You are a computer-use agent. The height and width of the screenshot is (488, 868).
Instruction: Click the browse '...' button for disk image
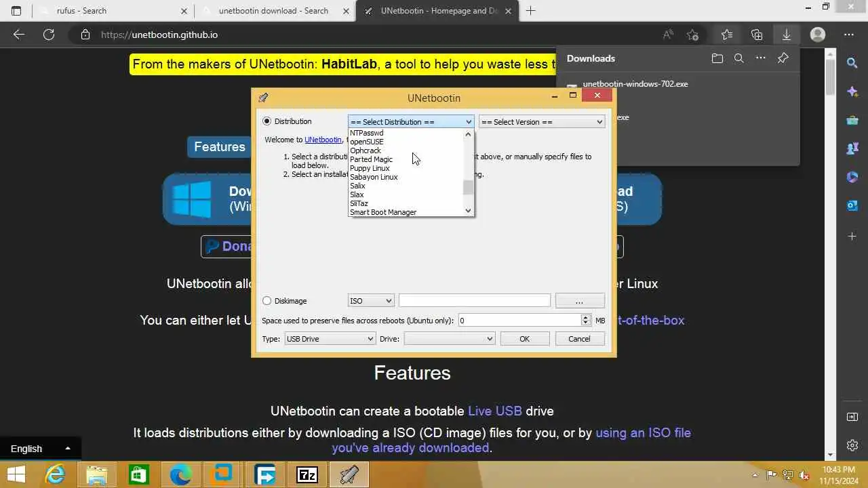point(580,301)
